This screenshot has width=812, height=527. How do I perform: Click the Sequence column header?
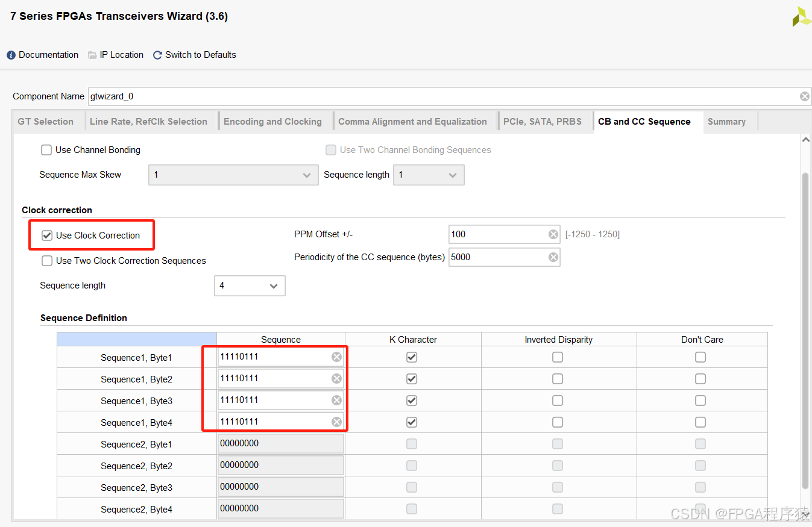(281, 340)
